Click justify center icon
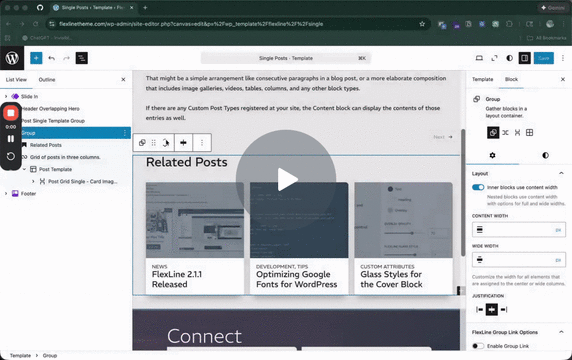 tap(492, 310)
